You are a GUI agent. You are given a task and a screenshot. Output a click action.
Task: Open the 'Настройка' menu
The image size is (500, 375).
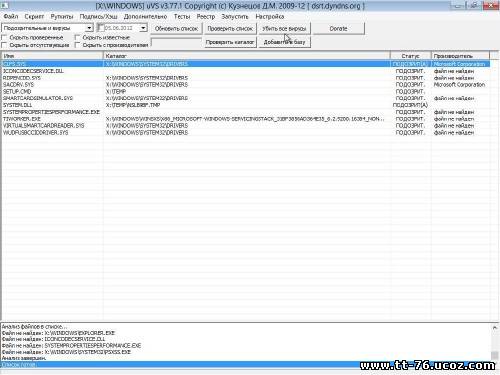[x=270, y=16]
